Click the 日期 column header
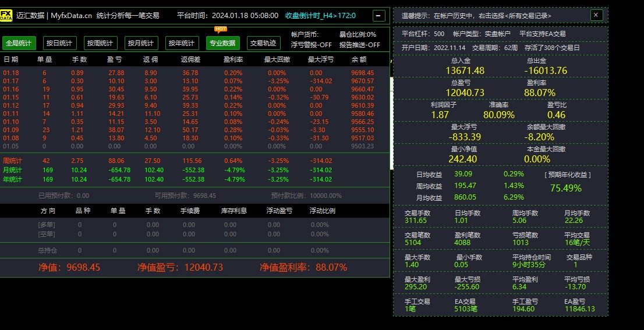 coord(11,59)
